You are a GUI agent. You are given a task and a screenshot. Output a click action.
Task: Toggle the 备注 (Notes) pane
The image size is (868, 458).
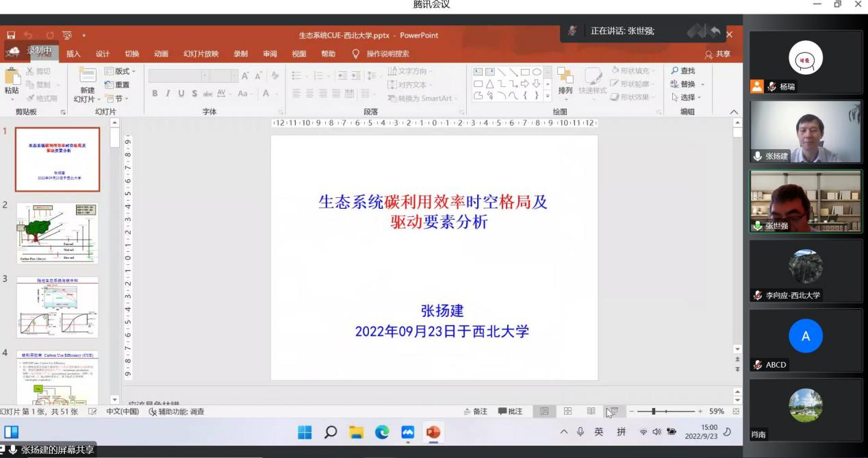click(x=475, y=411)
